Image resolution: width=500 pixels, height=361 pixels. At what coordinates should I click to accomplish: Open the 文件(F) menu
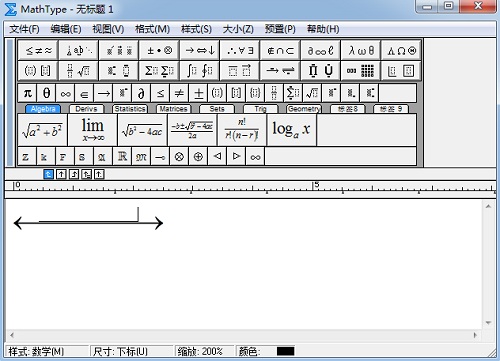pos(24,29)
